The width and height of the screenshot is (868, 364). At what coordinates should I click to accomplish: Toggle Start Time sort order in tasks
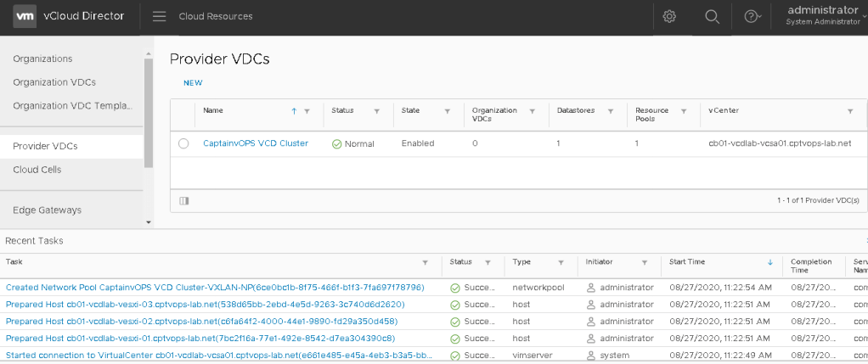[770, 262]
